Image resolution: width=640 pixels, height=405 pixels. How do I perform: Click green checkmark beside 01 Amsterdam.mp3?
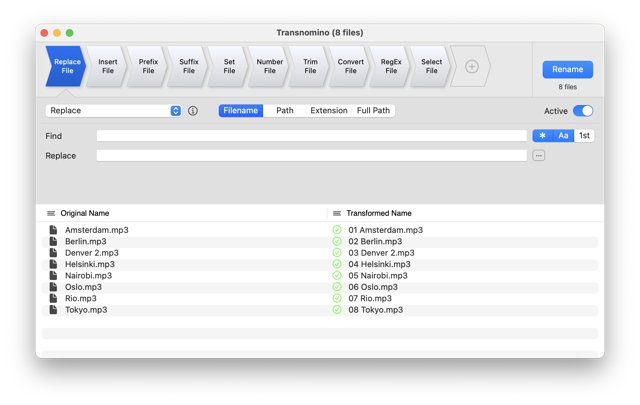point(337,230)
